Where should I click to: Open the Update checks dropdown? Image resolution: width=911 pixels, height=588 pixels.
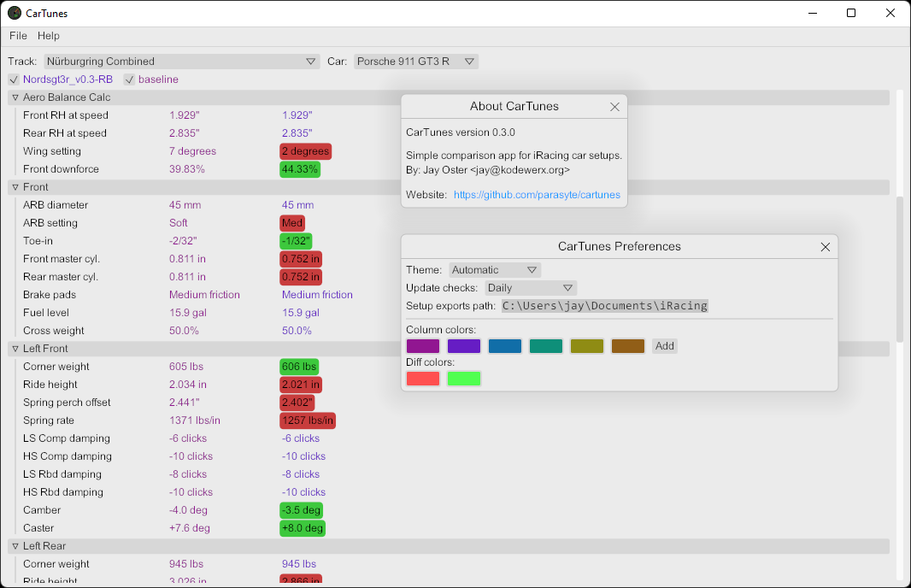531,288
